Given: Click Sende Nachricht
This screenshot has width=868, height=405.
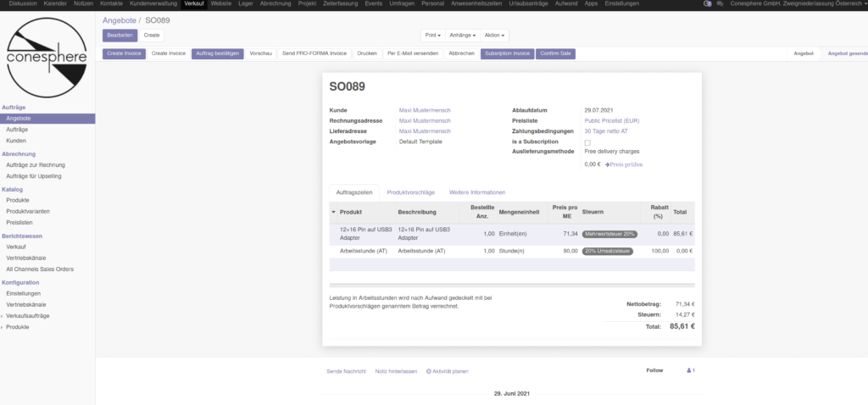Looking at the screenshot, I should click(x=346, y=371).
